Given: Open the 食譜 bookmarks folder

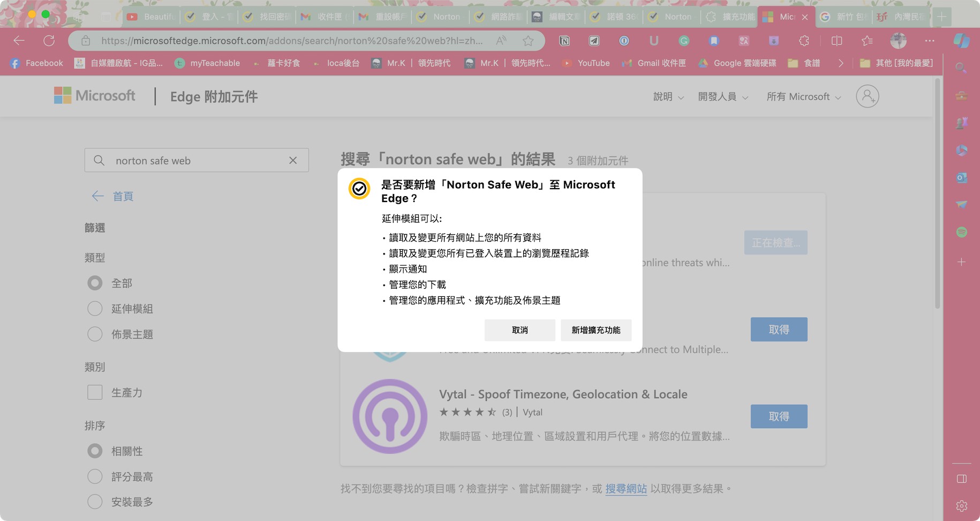Looking at the screenshot, I should [804, 63].
